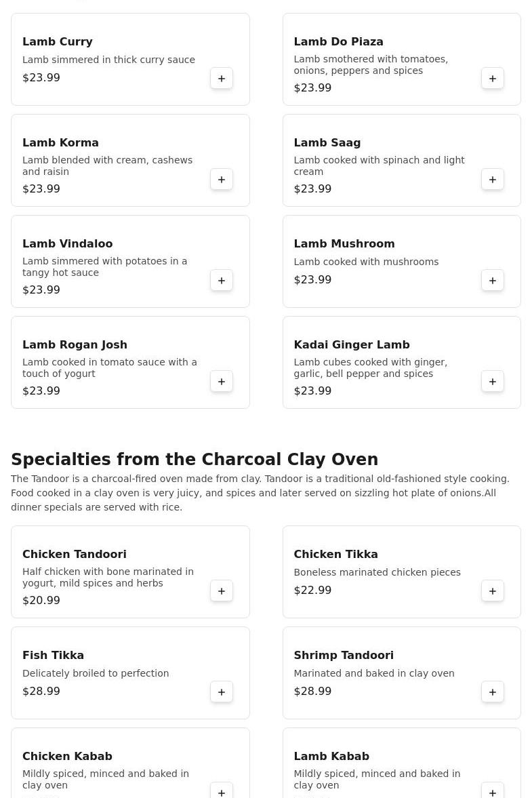Add Chicken Tandoori to the order
Viewport: 532px width, 798px height.
tap(222, 591)
